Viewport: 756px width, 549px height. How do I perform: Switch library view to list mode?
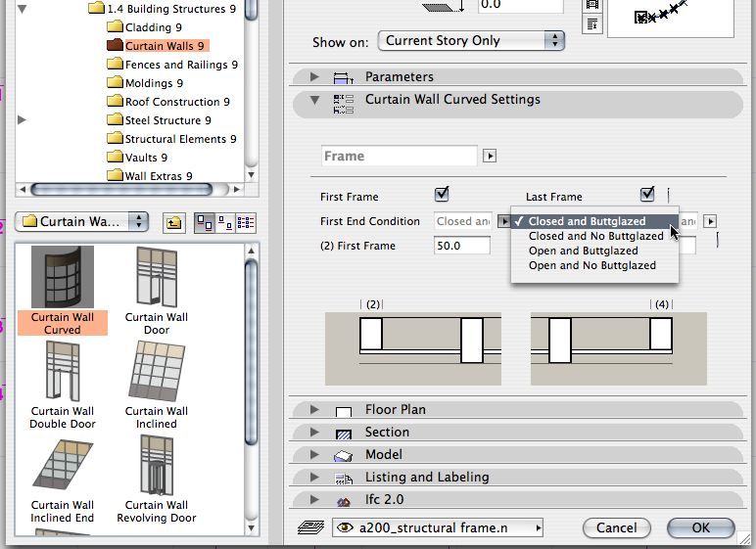pyautogui.click(x=245, y=222)
